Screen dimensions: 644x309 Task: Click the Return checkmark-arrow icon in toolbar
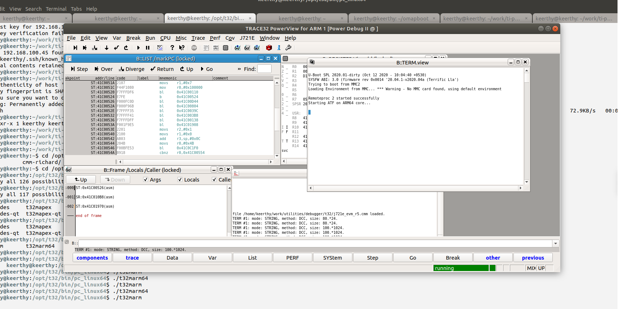tap(116, 48)
